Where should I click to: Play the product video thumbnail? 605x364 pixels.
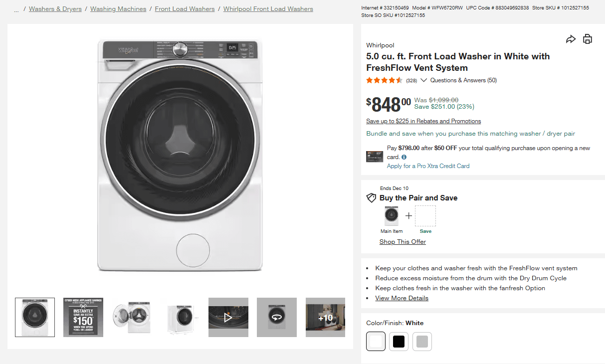tap(228, 317)
